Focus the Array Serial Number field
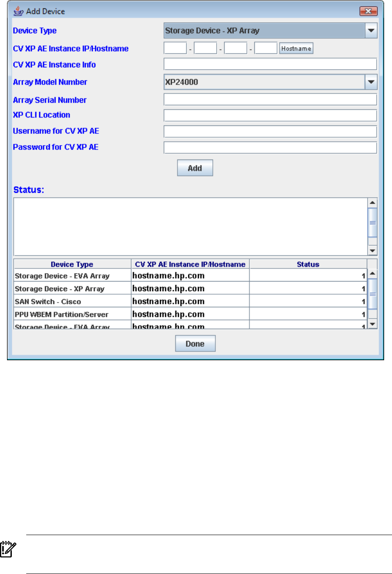 point(270,99)
